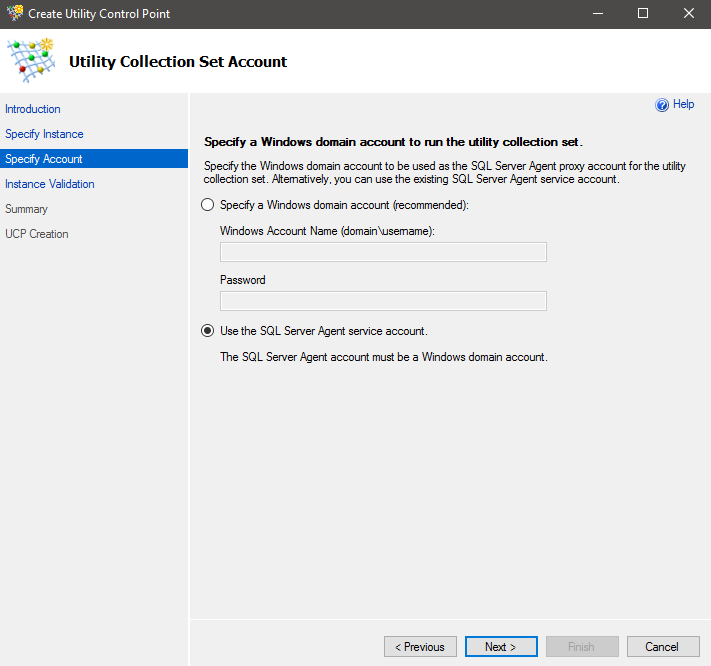Open the Specify Instance step

click(x=44, y=134)
